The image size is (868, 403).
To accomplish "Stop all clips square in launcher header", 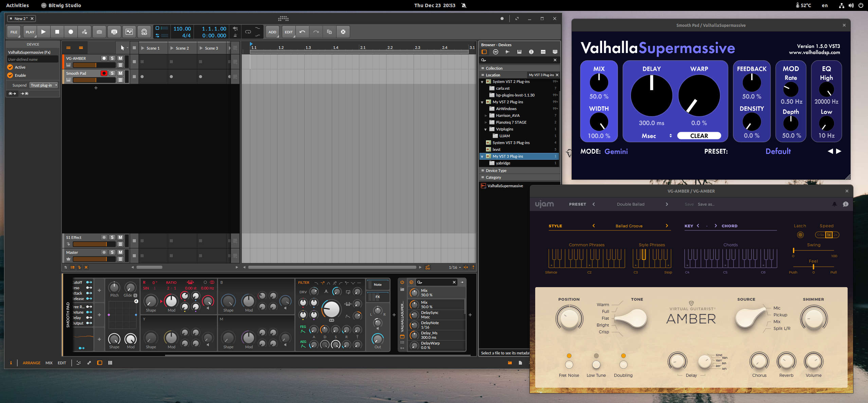I will point(134,48).
